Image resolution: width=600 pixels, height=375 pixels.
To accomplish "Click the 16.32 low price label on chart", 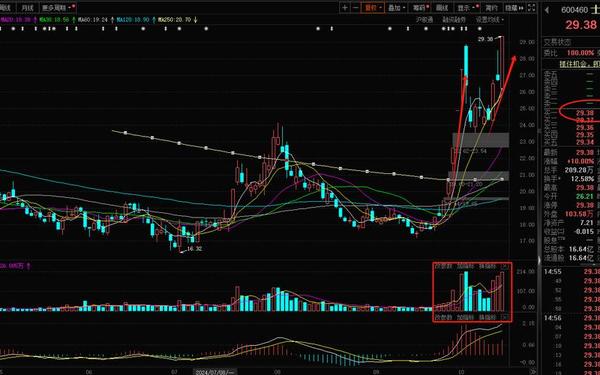I will [194, 249].
